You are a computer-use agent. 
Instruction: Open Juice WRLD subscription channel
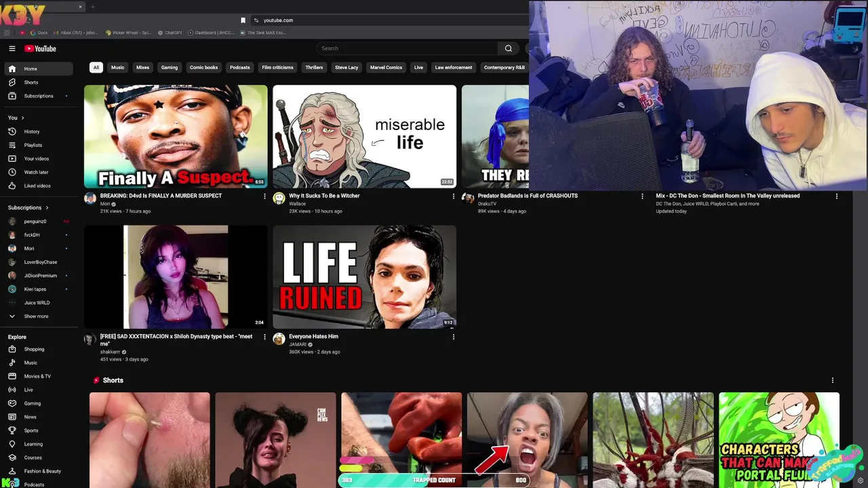click(x=39, y=303)
